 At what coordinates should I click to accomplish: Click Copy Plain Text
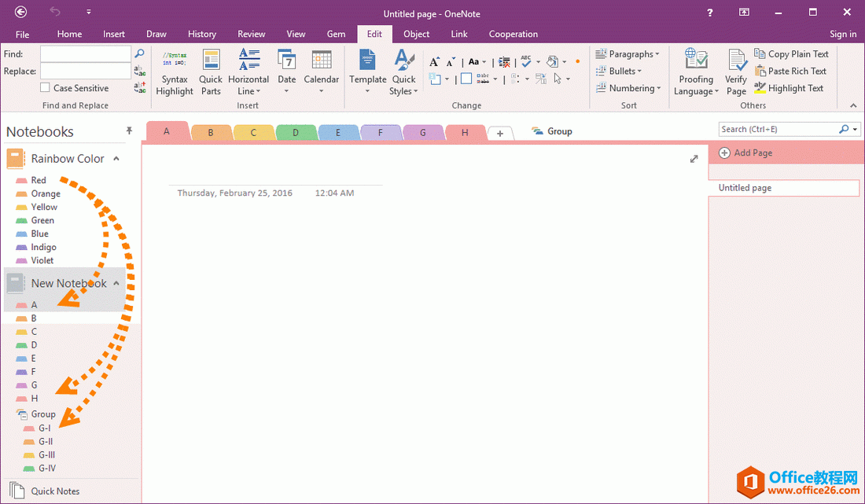click(792, 53)
